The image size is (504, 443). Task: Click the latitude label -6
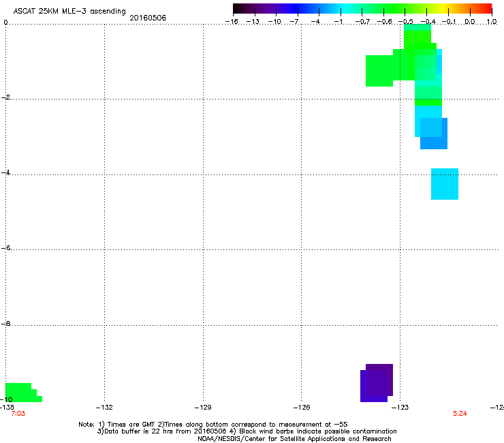coord(5,248)
